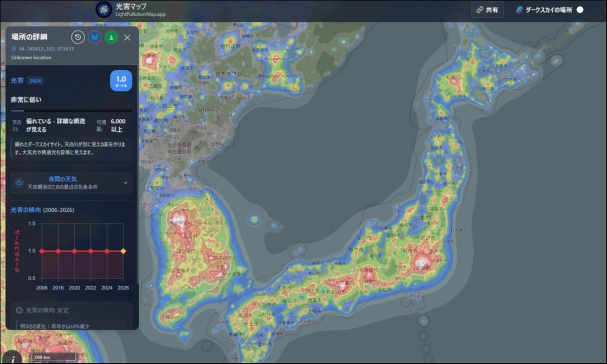607x364 pixels.
Task: Click the blue butterfly Bluesky icon
Action: coord(95,37)
